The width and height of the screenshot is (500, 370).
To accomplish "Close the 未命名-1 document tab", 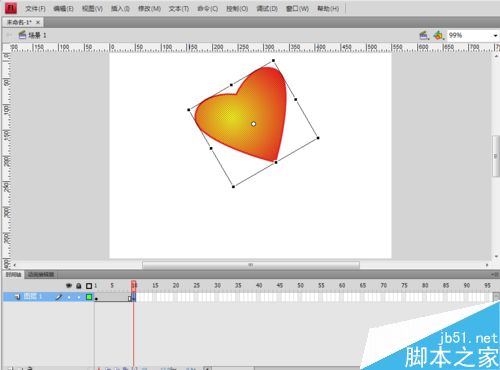I will point(38,22).
